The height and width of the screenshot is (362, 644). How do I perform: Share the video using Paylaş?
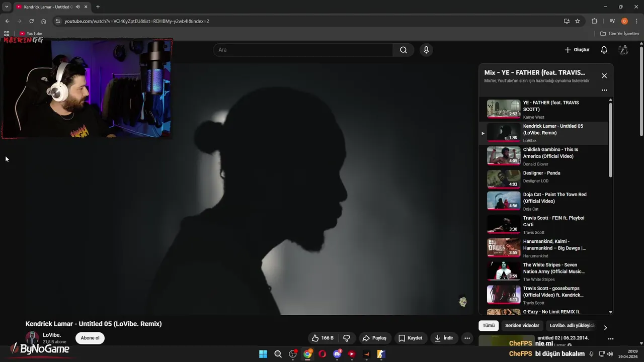coord(374,338)
